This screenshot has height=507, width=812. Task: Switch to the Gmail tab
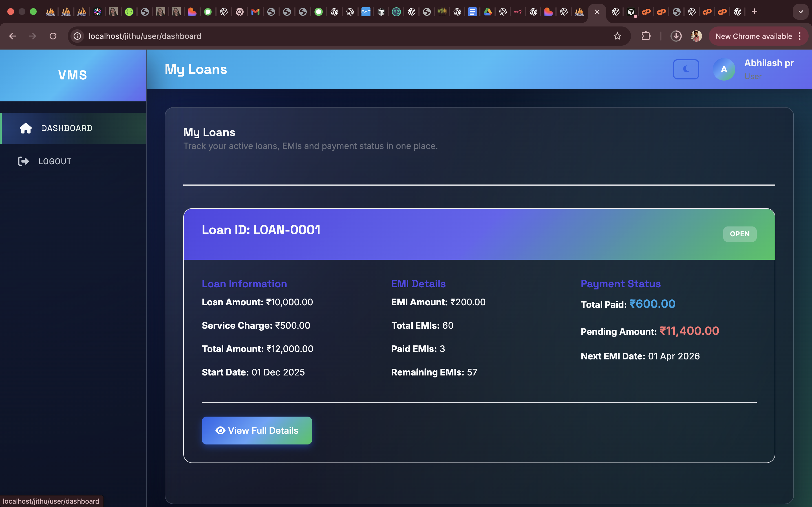255,12
